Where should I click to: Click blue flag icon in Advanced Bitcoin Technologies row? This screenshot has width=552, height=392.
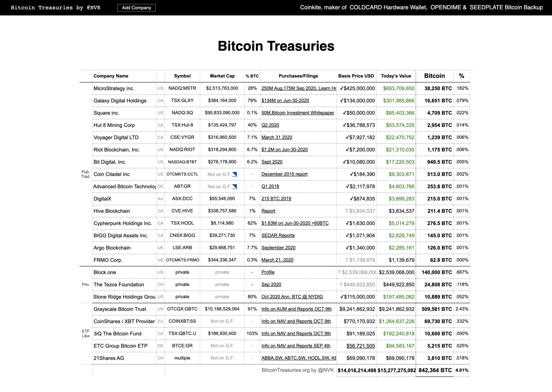click(235, 187)
